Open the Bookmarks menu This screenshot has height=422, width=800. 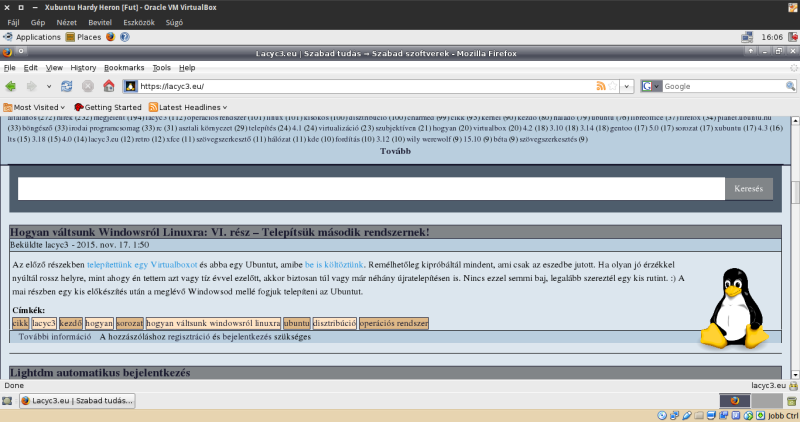click(x=124, y=67)
